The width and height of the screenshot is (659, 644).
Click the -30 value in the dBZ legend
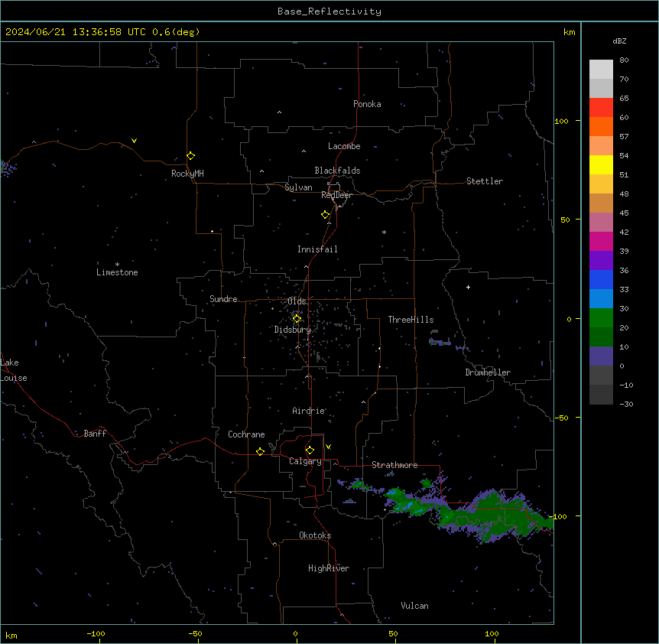pyautogui.click(x=626, y=404)
